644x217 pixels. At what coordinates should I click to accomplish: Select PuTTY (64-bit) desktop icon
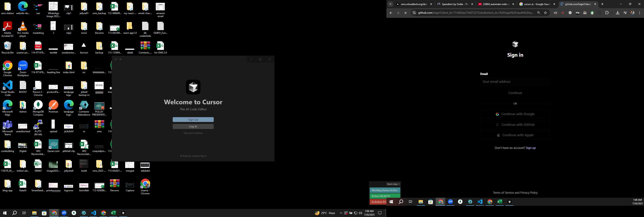tap(38, 128)
